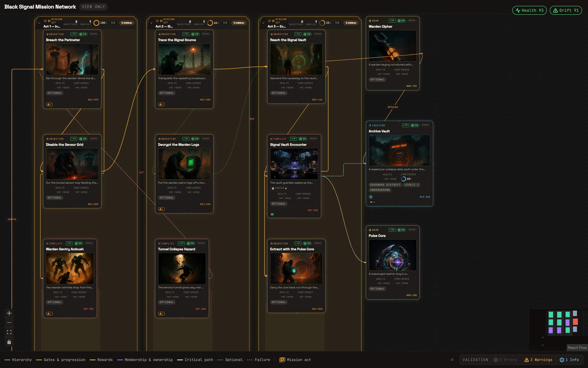
Task: Click book icon on Signal Vault Encounter card
Action: 272,214
